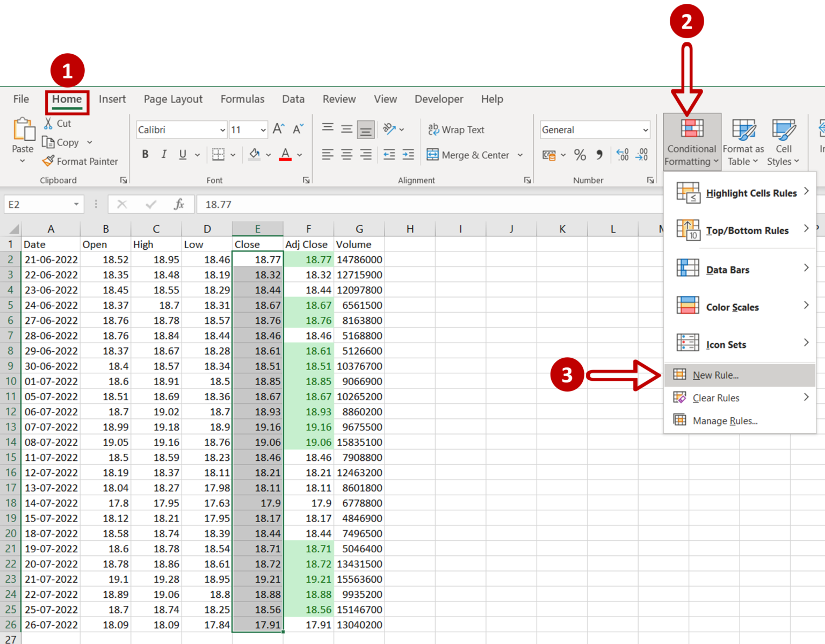Switch to the Developer tab
Screen dimensions: 825x644
click(x=439, y=99)
